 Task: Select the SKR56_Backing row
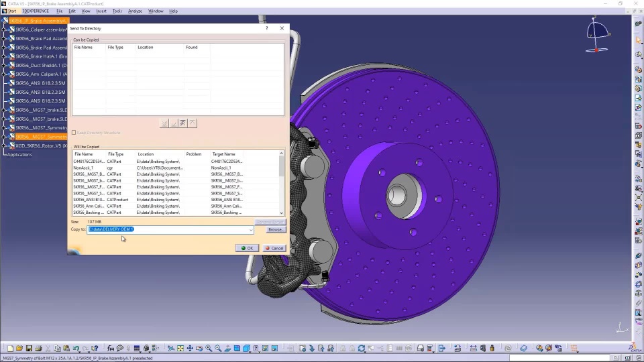click(176, 213)
